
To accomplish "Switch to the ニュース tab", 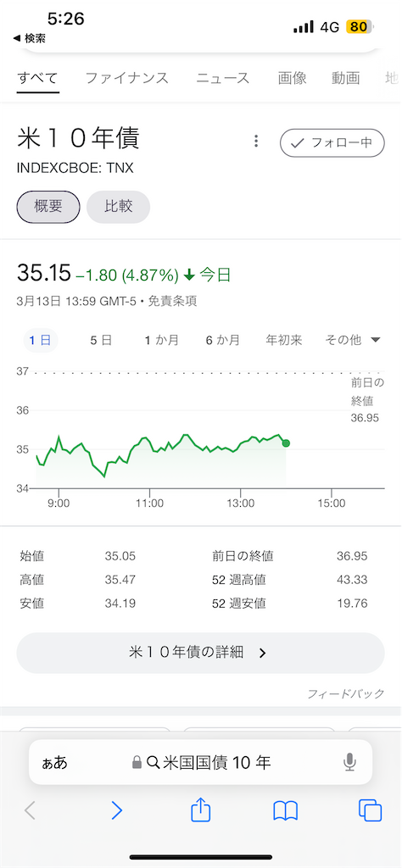I will click(x=223, y=78).
